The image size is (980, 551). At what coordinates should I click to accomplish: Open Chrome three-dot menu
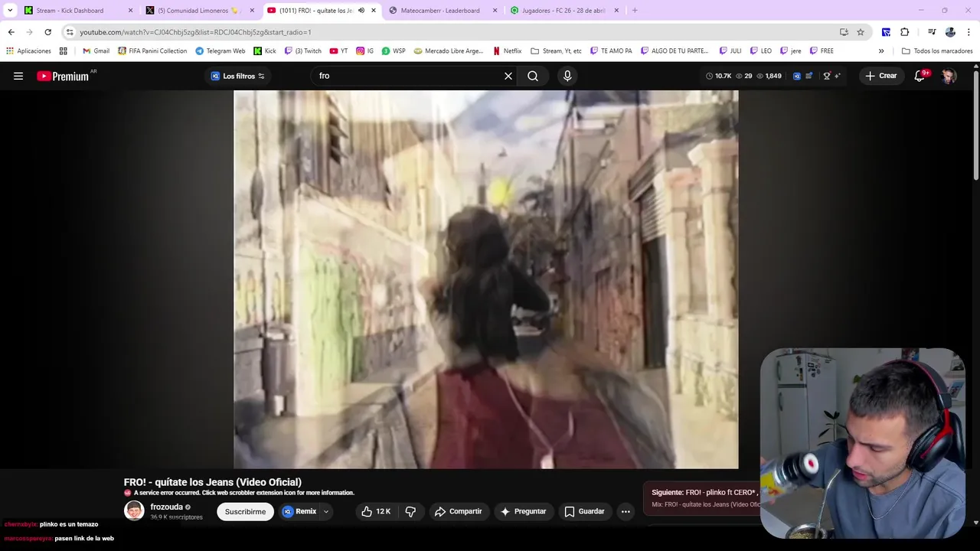pyautogui.click(x=969, y=32)
